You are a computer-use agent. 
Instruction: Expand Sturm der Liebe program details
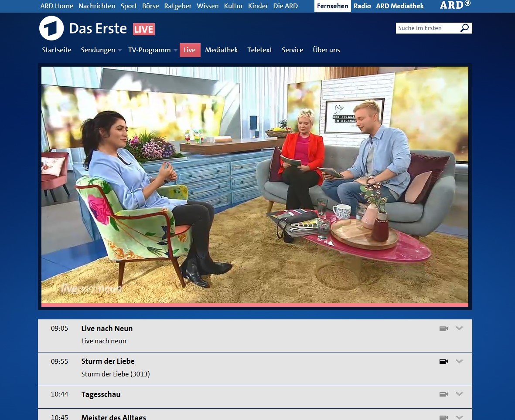pyautogui.click(x=459, y=361)
